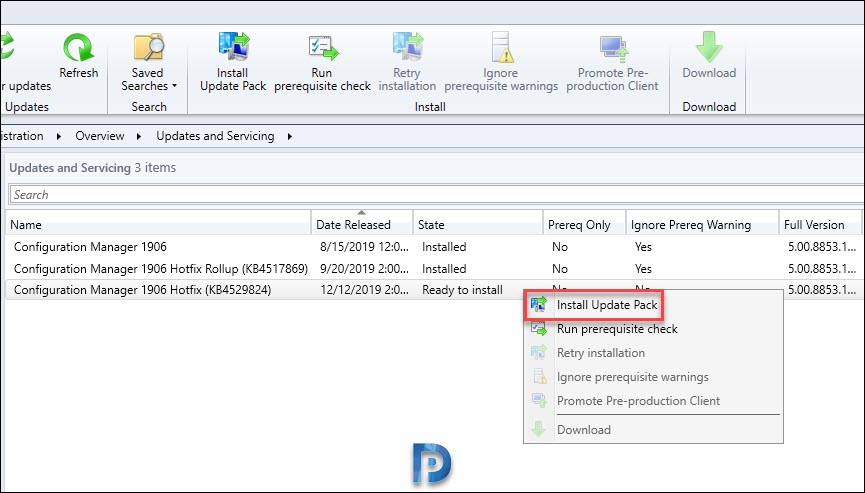Click the Overview breadcrumb
The height and width of the screenshot is (493, 865).
[x=100, y=136]
